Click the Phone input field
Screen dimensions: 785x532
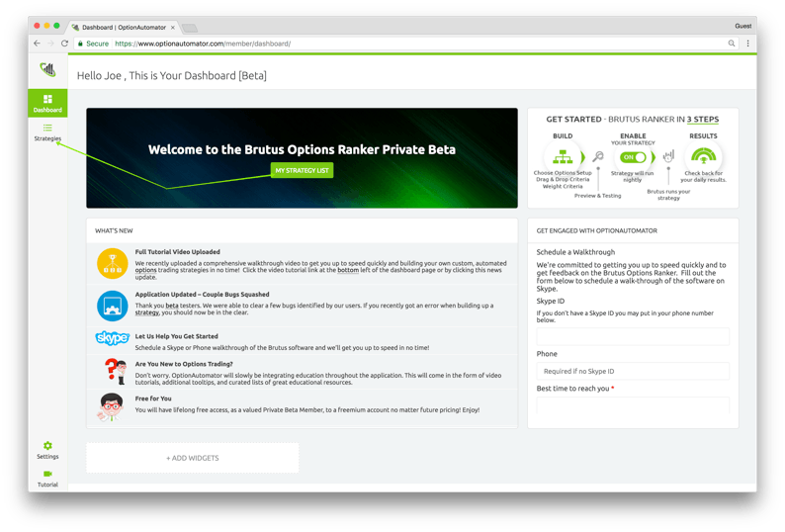pyautogui.click(x=633, y=371)
